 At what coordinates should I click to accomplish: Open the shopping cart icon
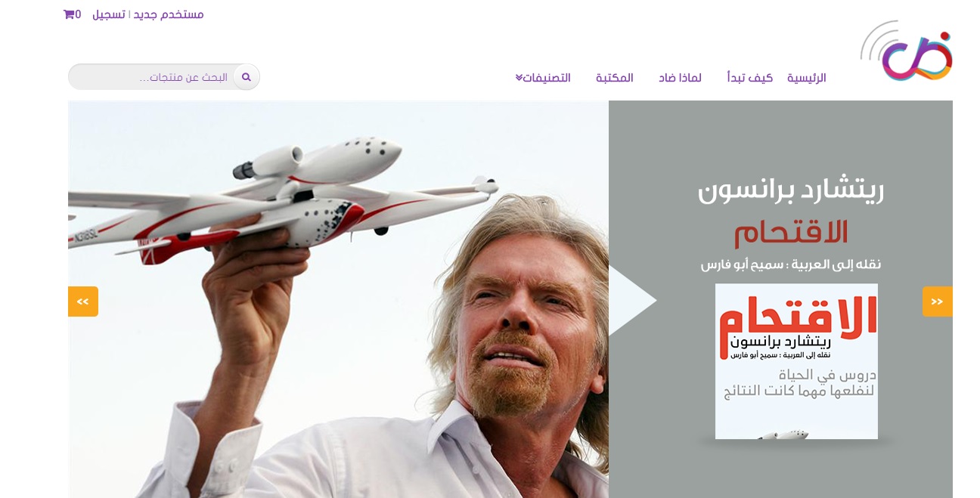[69, 14]
